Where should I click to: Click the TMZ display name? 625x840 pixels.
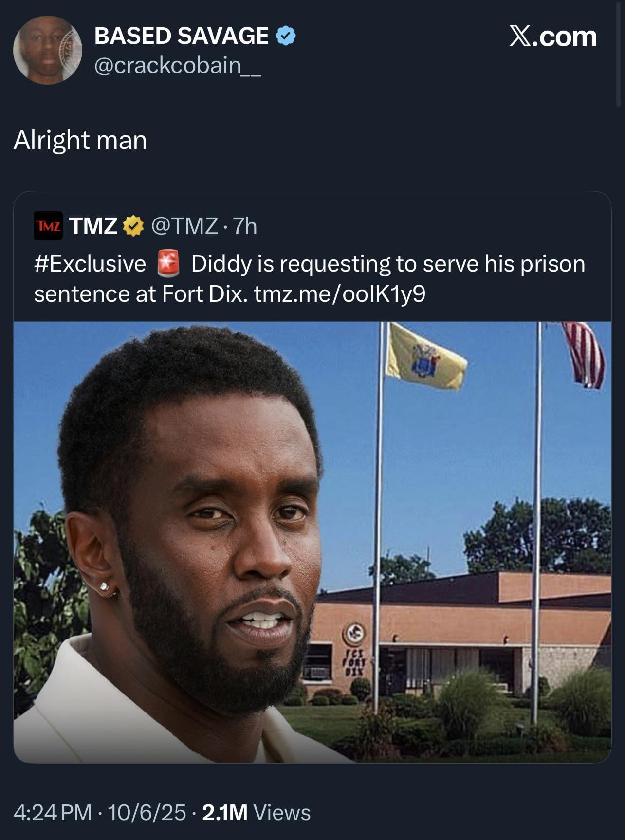93,226
